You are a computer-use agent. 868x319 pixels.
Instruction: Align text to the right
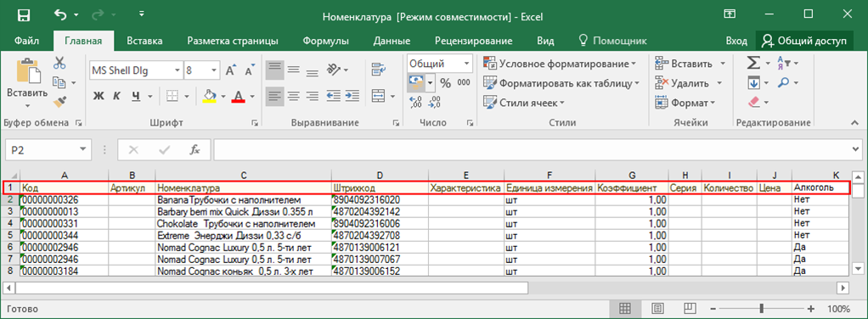[313, 96]
